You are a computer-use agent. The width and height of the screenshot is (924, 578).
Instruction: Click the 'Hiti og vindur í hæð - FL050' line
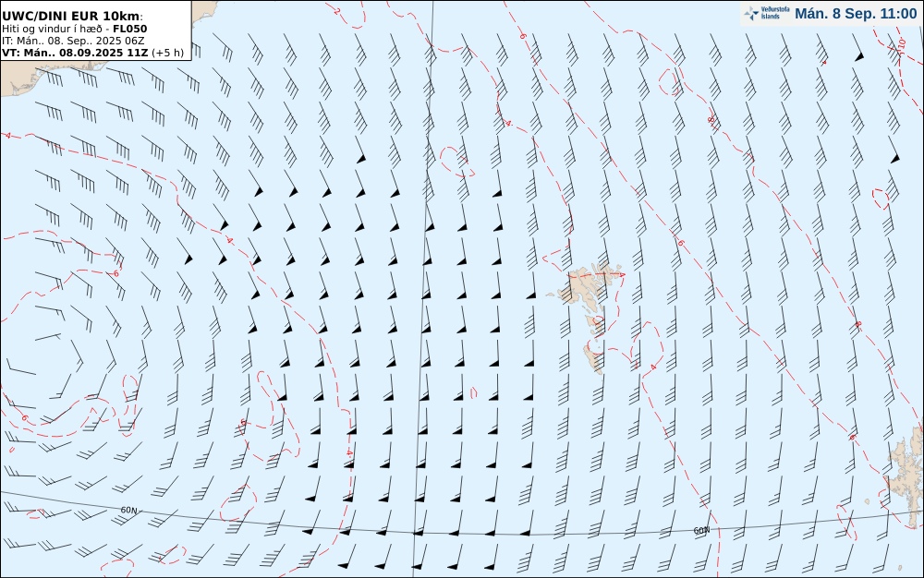coord(74,29)
